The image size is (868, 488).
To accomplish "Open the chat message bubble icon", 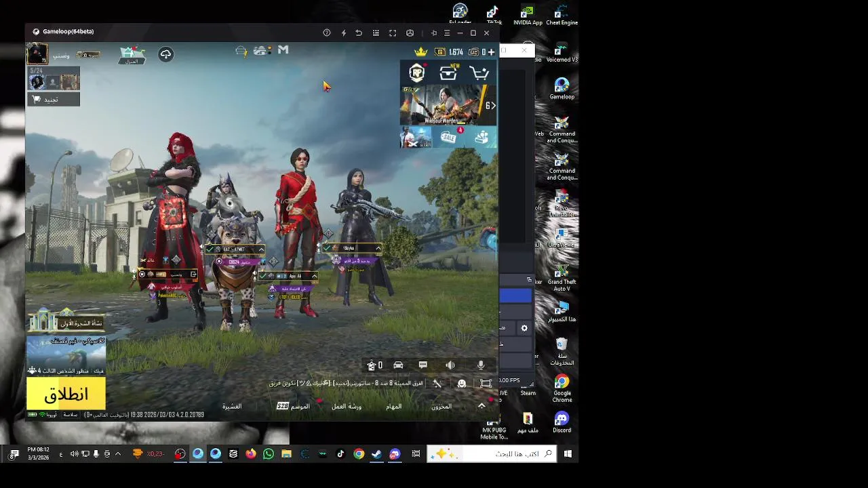I will [423, 365].
